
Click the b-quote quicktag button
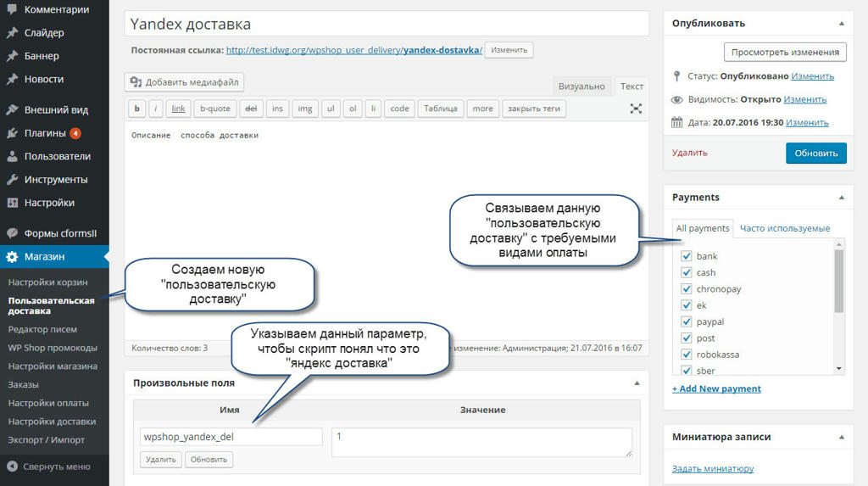coord(214,109)
